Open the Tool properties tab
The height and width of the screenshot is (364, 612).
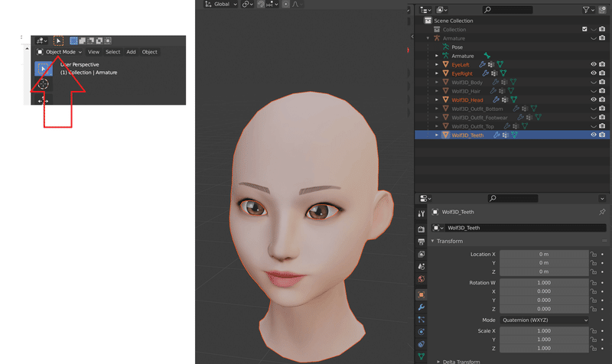click(x=422, y=214)
